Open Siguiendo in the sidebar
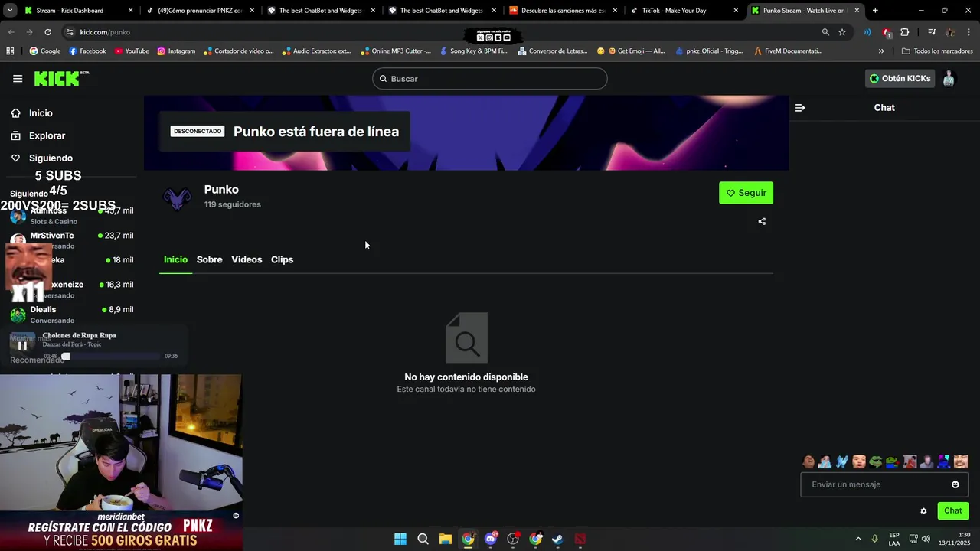This screenshot has height=551, width=980. coord(51,158)
